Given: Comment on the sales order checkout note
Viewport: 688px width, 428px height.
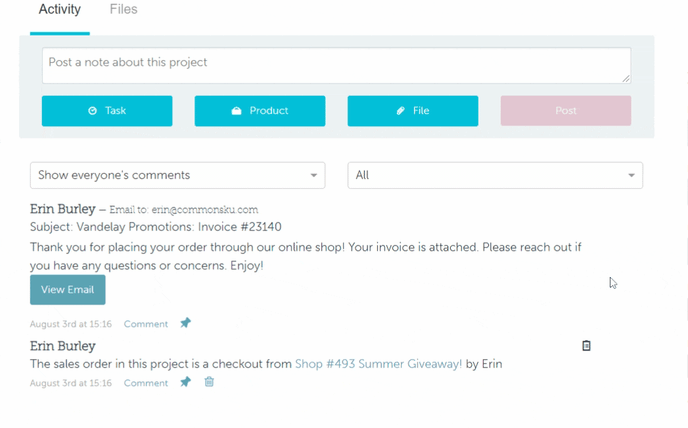Looking at the screenshot, I should coord(146,383).
